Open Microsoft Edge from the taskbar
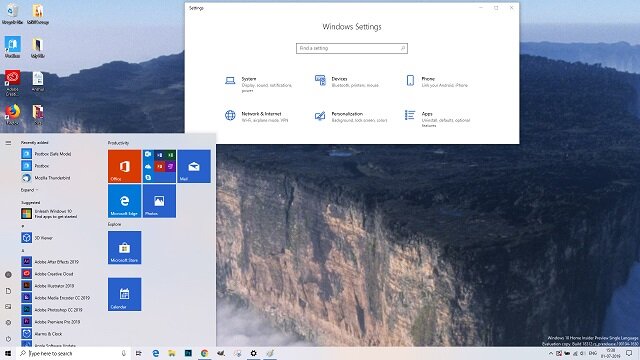Screen dimensions: 640x360 click(x=156, y=353)
